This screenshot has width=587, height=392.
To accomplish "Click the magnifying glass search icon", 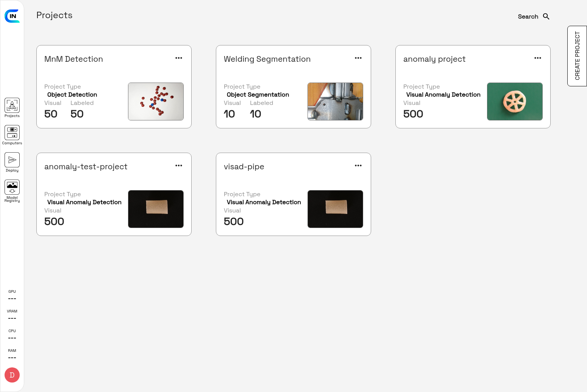I will [x=546, y=16].
